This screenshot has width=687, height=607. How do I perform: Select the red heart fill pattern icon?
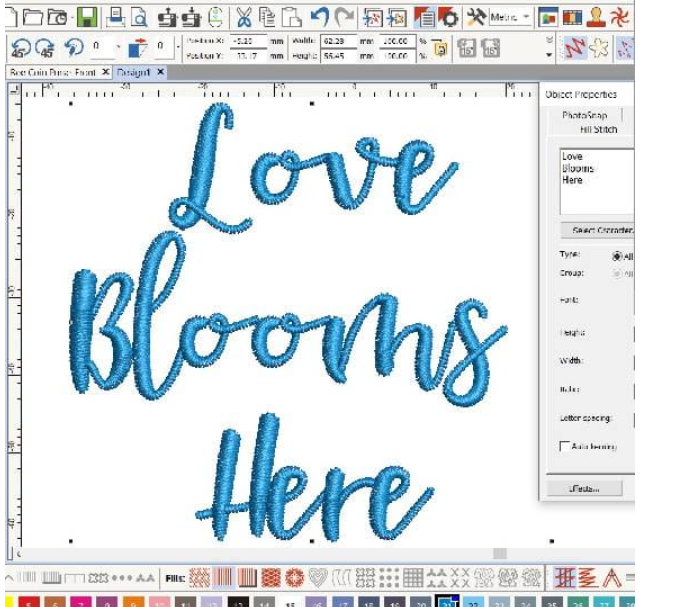click(317, 578)
